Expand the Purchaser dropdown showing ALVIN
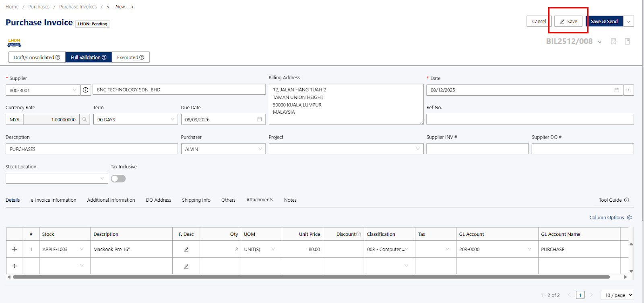 [x=223, y=149]
